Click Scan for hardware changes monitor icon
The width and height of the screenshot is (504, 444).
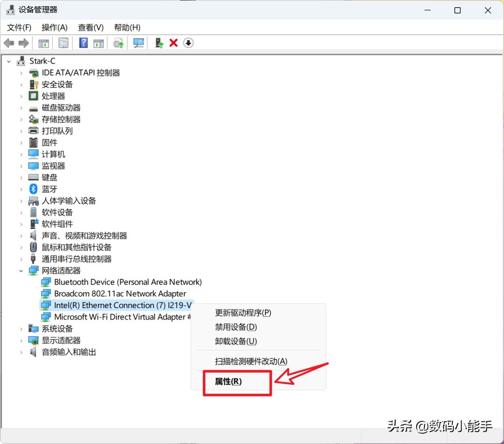point(138,43)
